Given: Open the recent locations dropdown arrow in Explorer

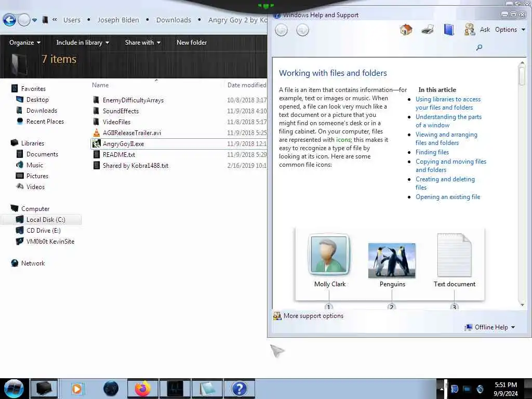Looking at the screenshot, I should 35,20.
